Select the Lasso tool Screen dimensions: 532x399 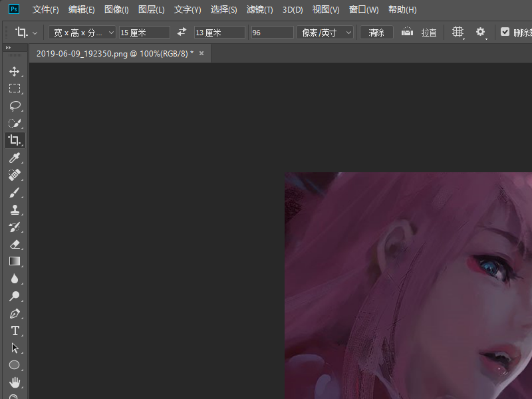(14, 106)
